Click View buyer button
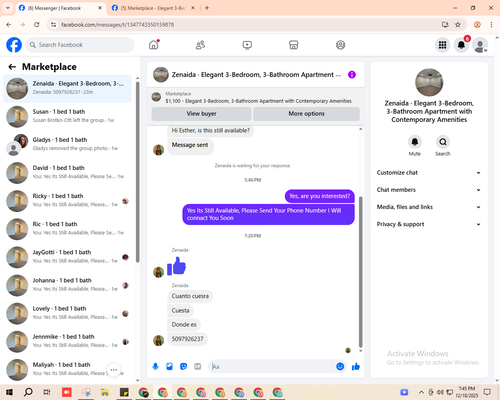This screenshot has width=500, height=400. coord(201,114)
